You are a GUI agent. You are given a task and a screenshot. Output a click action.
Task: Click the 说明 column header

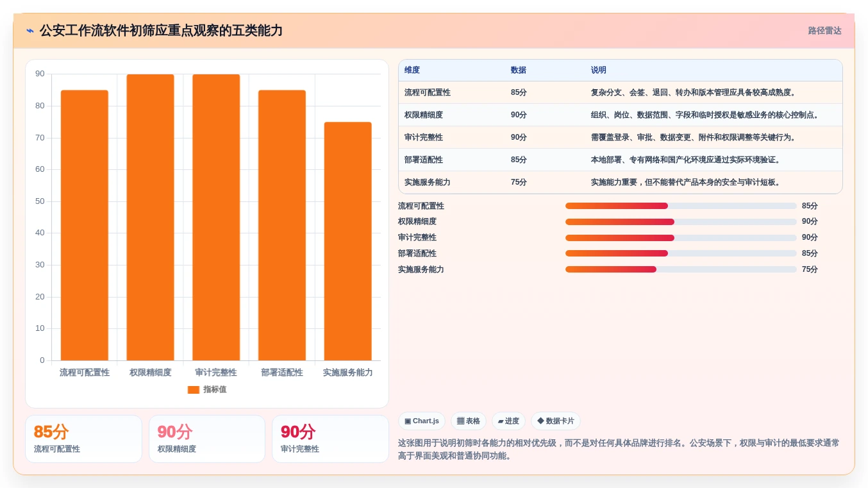tap(598, 71)
